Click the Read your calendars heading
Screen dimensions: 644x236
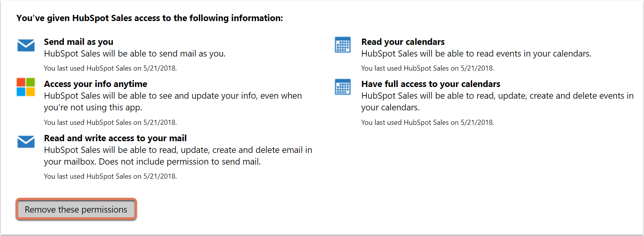tap(403, 41)
